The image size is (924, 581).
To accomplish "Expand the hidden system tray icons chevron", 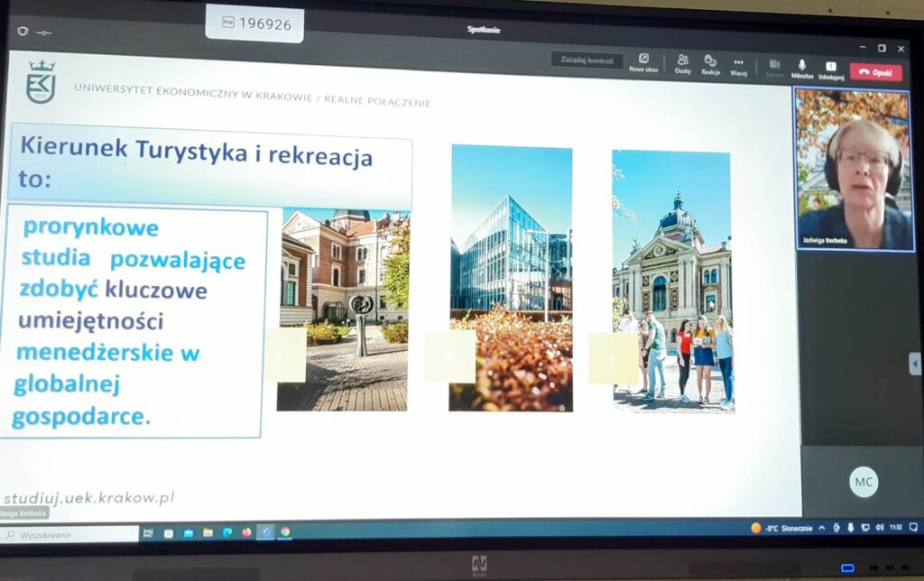I will click(x=822, y=528).
